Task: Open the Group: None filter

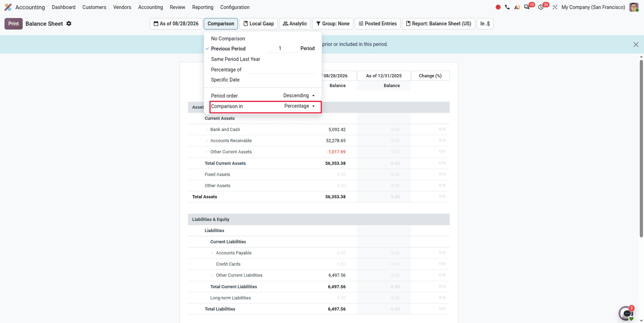Action: click(332, 24)
